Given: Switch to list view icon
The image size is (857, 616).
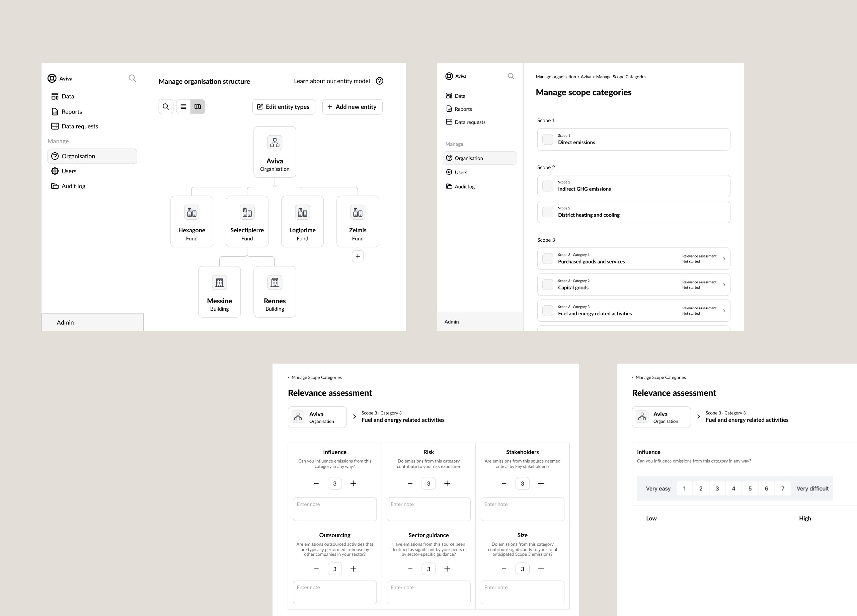Looking at the screenshot, I should click(x=183, y=106).
